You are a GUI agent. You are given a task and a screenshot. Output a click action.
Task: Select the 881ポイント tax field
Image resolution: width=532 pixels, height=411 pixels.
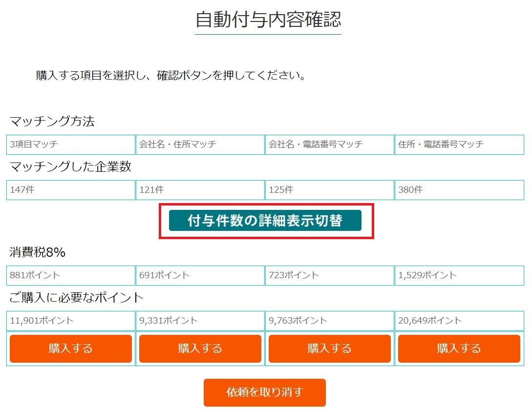click(71, 275)
